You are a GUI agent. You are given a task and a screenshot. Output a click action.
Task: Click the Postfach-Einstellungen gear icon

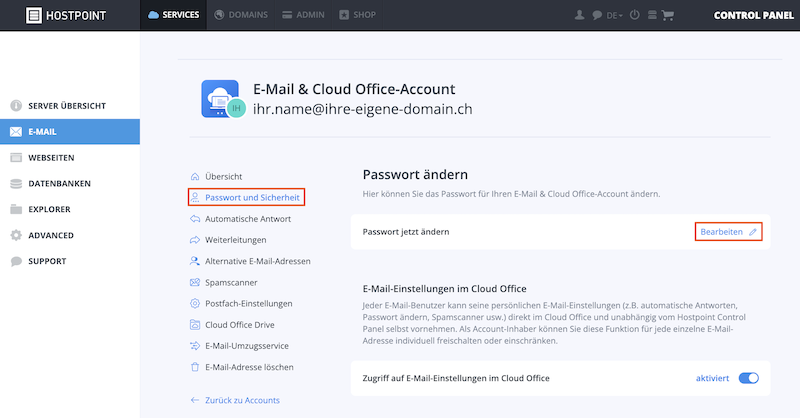click(195, 304)
